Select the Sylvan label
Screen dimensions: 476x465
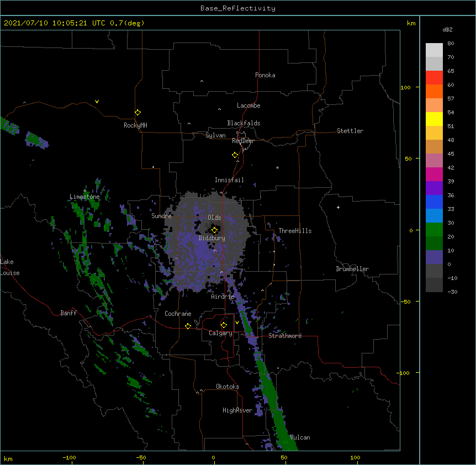pos(215,135)
